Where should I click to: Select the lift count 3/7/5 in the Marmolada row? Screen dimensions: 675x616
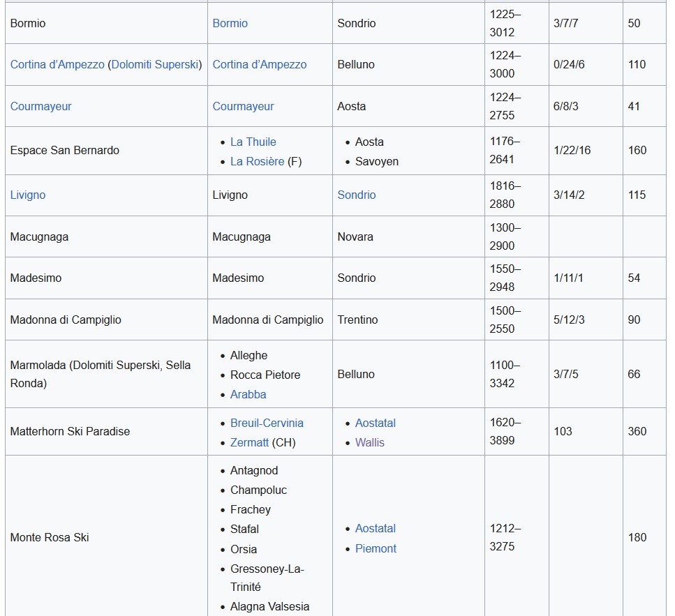(x=565, y=374)
